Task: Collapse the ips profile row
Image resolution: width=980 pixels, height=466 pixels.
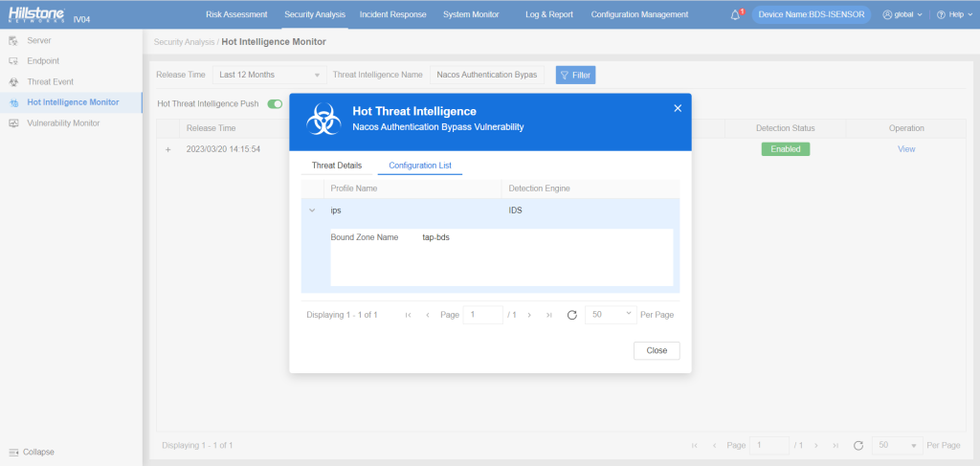Action: point(312,211)
